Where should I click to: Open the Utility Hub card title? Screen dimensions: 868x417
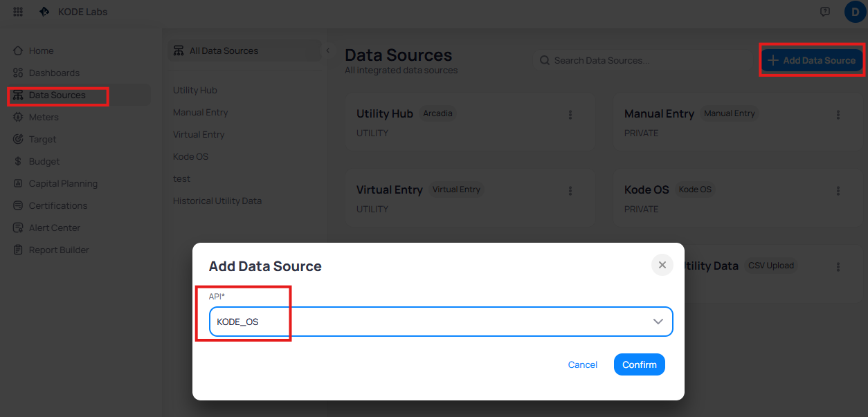[385, 113]
